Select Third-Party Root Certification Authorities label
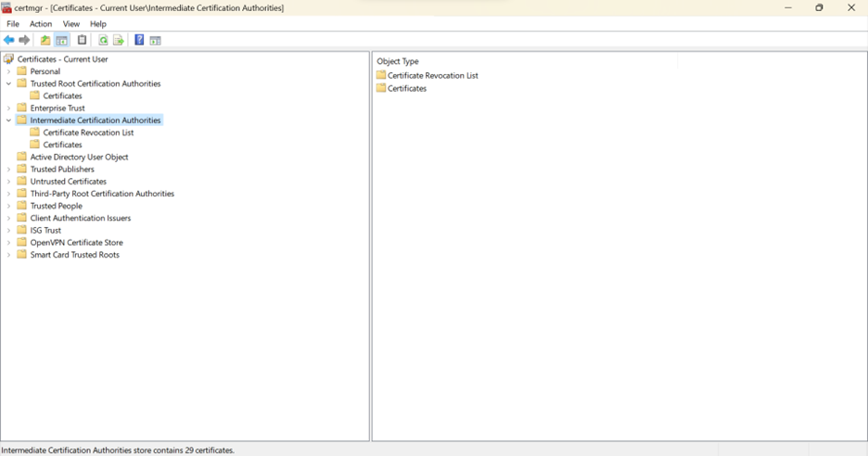Viewport: 868px width, 456px height. (x=102, y=193)
